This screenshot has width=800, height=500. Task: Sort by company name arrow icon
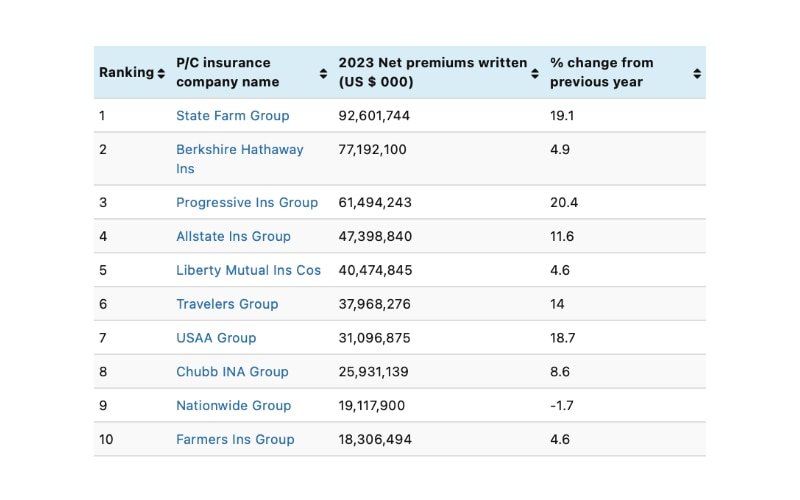coord(323,73)
